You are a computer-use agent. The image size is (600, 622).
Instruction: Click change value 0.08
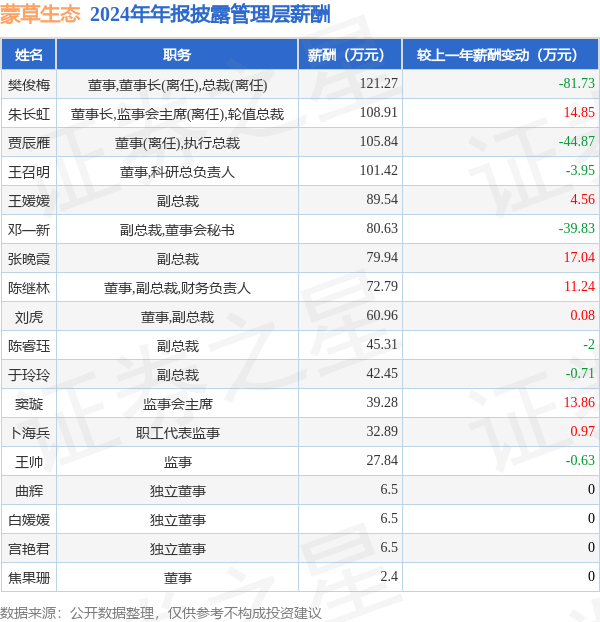(583, 315)
